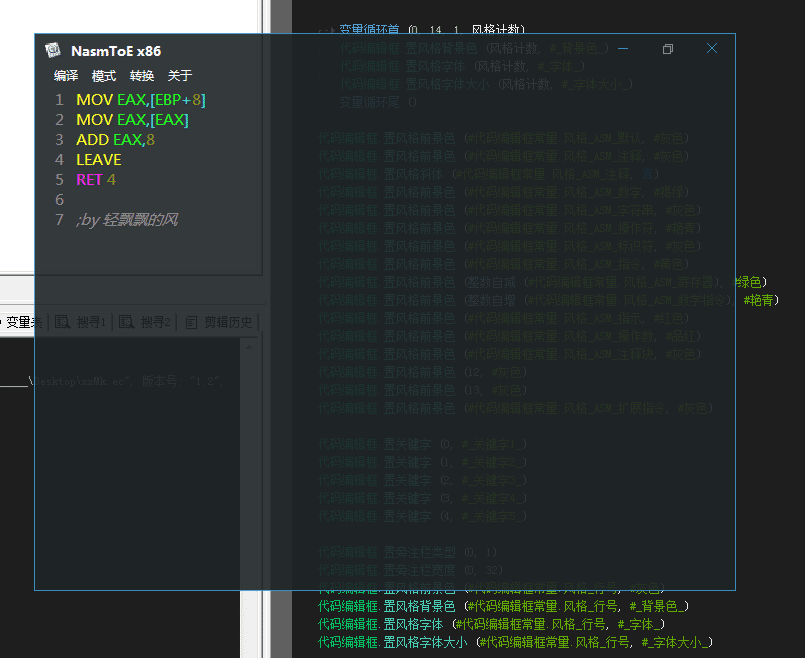Open the 转换 menu

142,76
